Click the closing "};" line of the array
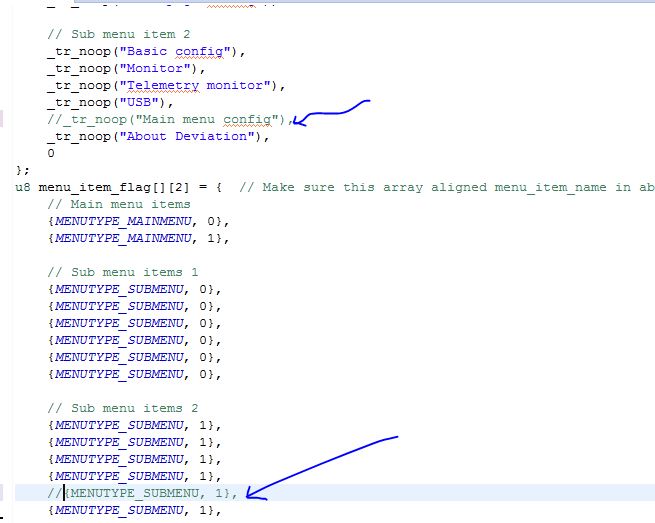This screenshot has width=655, height=523. coord(23,170)
